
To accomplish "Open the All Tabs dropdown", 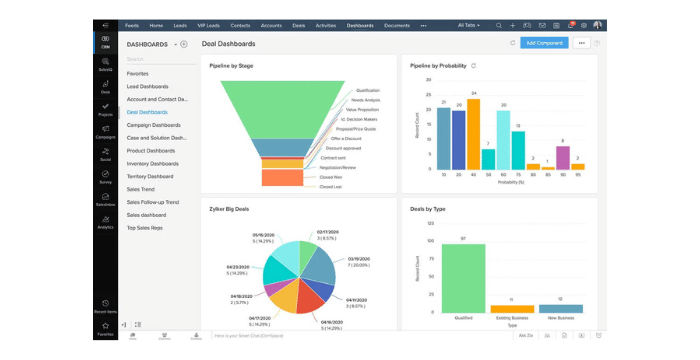I will click(468, 25).
